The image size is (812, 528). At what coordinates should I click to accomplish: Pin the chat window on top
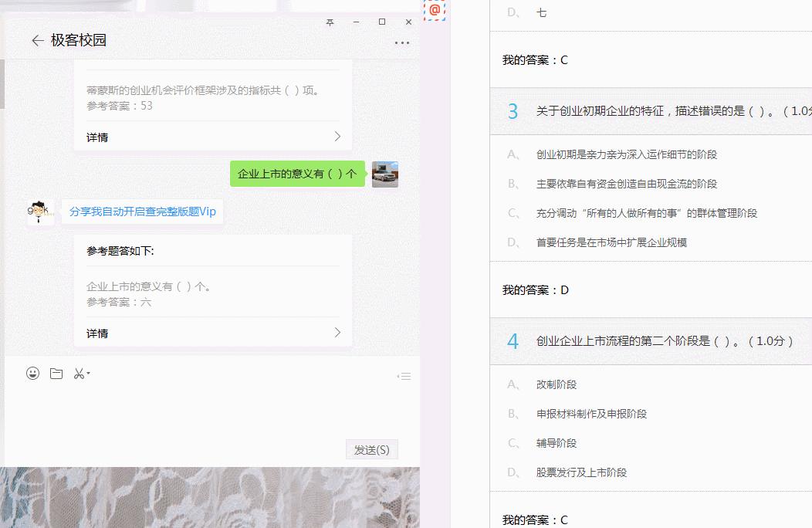[330, 22]
